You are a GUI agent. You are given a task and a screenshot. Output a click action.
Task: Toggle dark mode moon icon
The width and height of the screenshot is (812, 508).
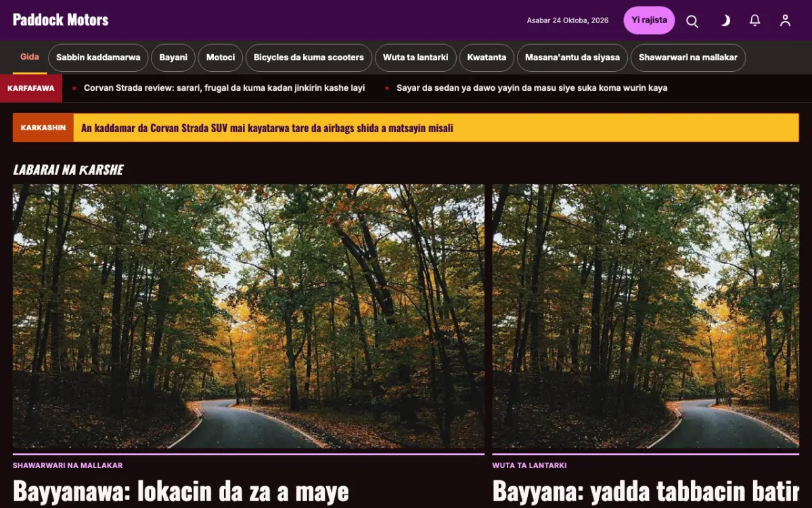pyautogui.click(x=724, y=20)
